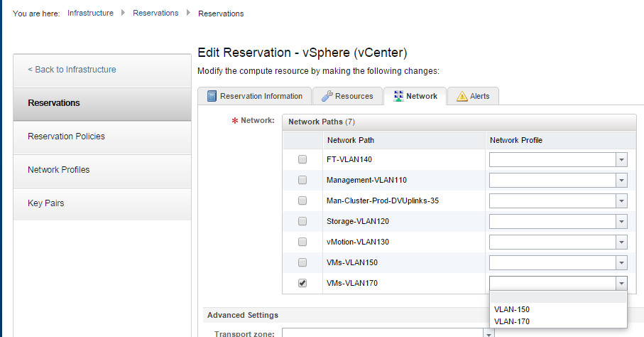
Task: Open Reservation Policies in sidebar
Action: [66, 137]
